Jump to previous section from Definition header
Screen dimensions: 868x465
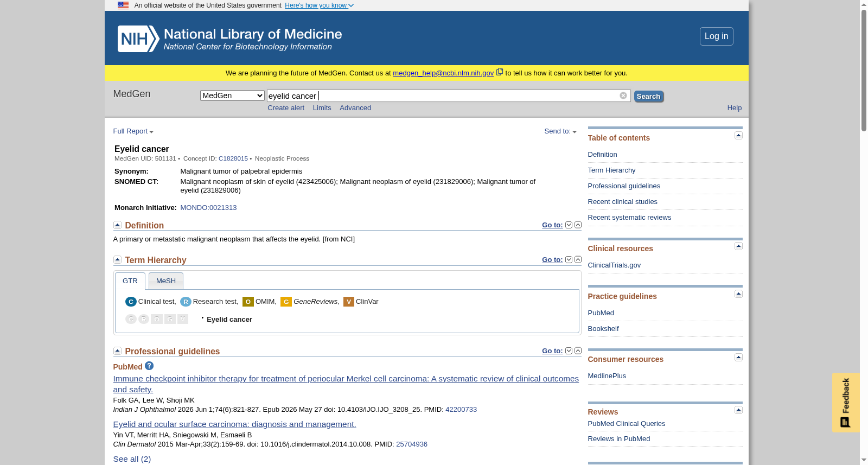(578, 225)
